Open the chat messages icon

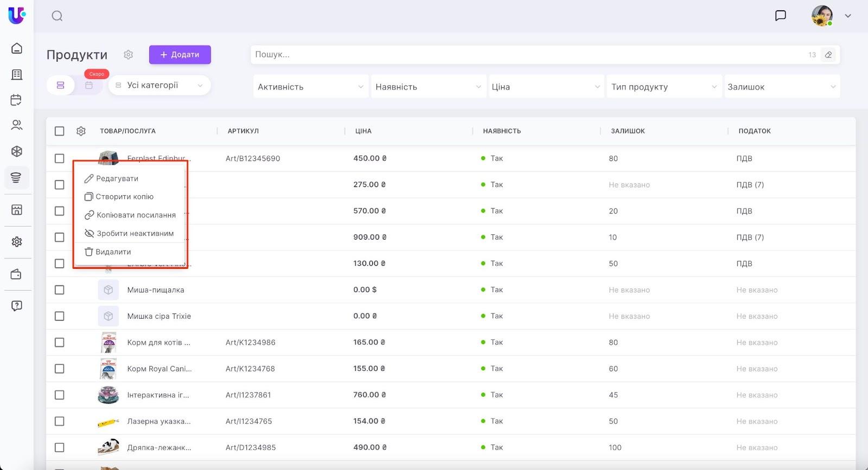point(780,16)
